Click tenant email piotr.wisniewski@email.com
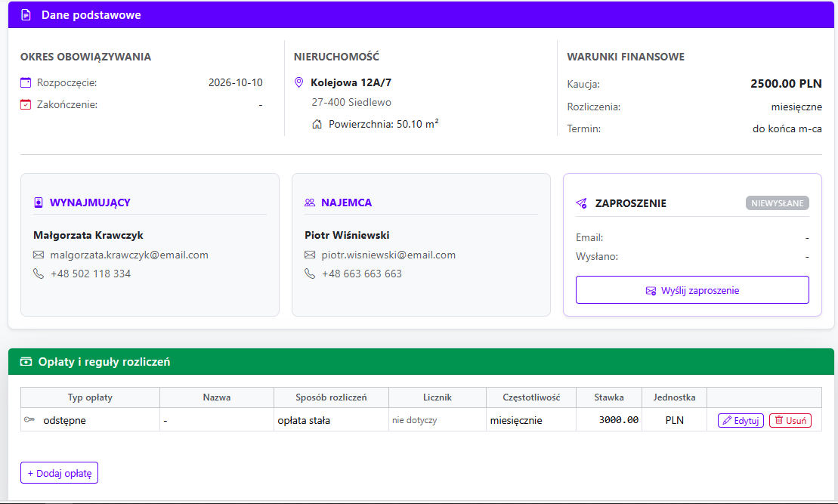Viewport: 838px width, 504px height. click(388, 255)
